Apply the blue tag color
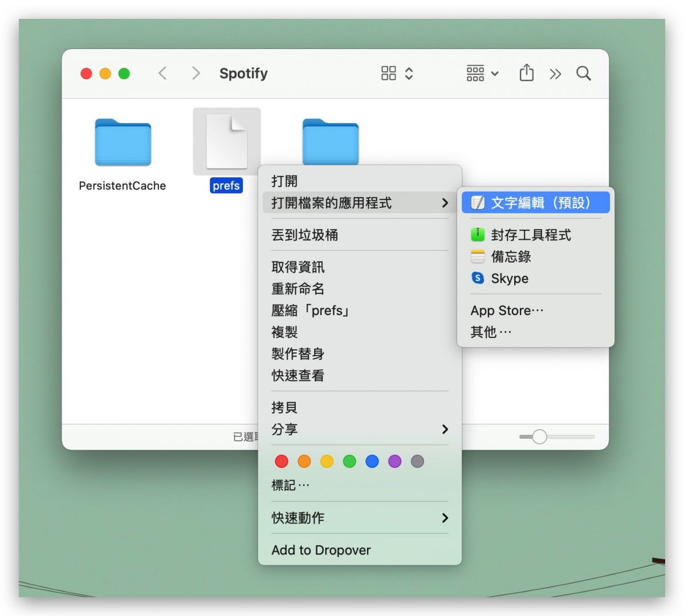Image resolution: width=684 pixels, height=616 pixels. (x=372, y=461)
